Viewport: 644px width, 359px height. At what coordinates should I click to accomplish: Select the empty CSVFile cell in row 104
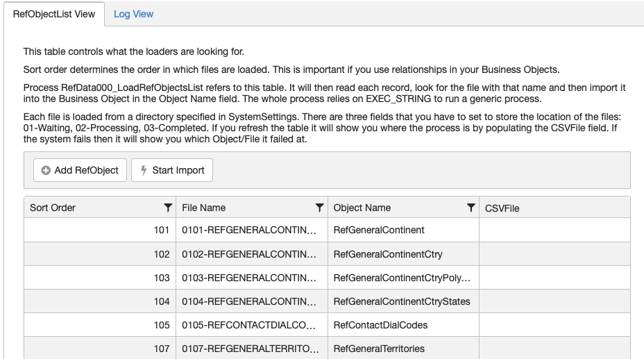click(554, 301)
